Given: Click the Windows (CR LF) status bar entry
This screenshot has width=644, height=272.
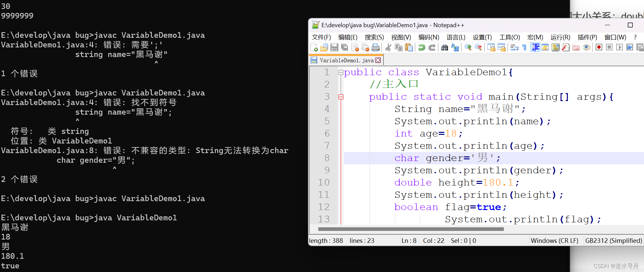Looking at the screenshot, I should coord(554,241).
